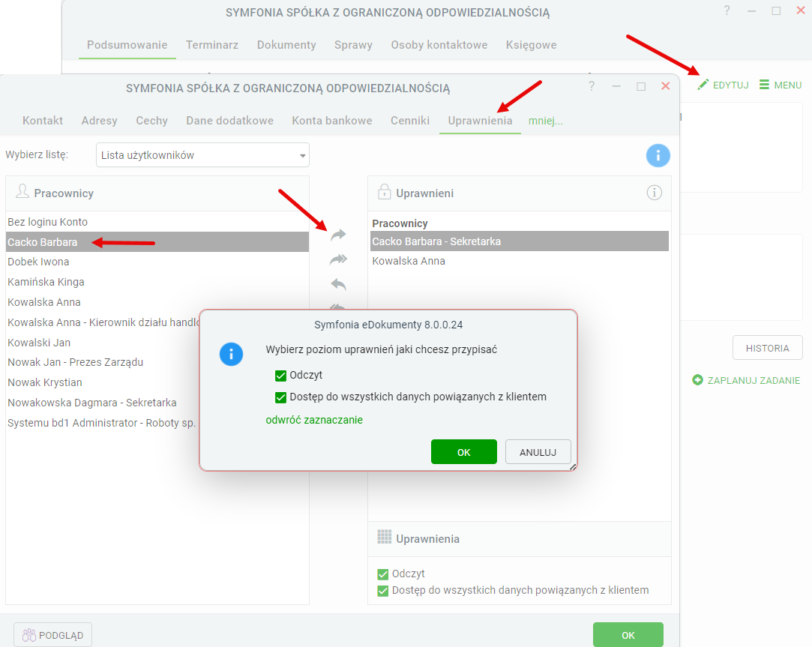The image size is (812, 647).
Task: Click the help question mark in the front window
Action: click(x=592, y=86)
